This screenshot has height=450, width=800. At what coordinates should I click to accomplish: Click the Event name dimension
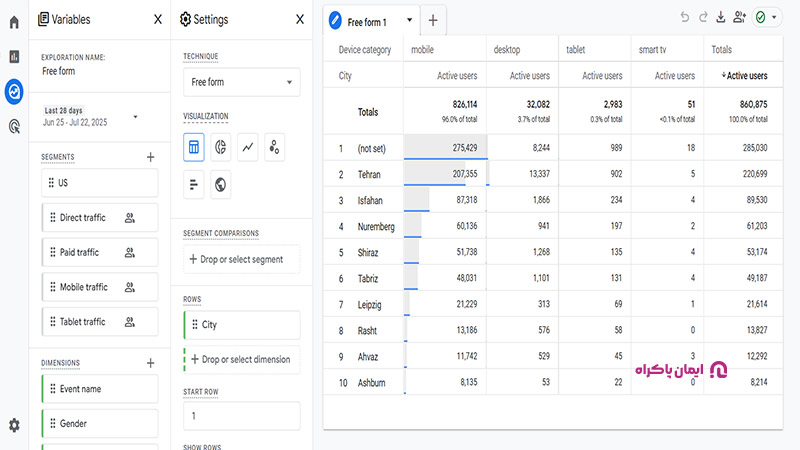pyautogui.click(x=100, y=389)
